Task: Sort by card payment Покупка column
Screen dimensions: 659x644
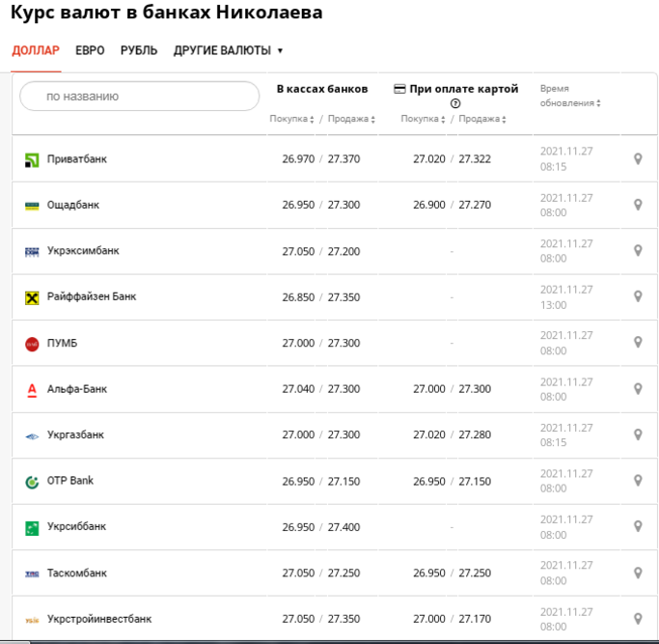Action: click(423, 119)
